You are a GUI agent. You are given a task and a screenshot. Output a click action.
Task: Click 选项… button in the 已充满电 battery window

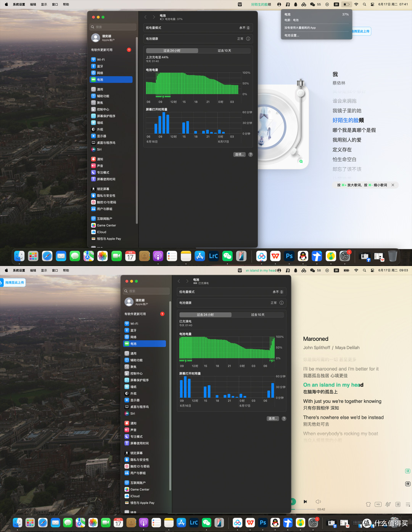[x=273, y=418]
